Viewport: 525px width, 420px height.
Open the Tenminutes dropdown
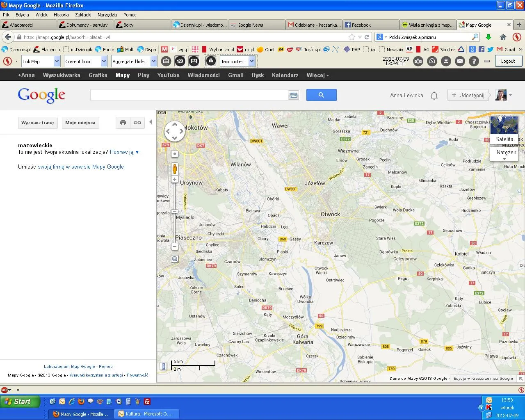click(x=251, y=61)
